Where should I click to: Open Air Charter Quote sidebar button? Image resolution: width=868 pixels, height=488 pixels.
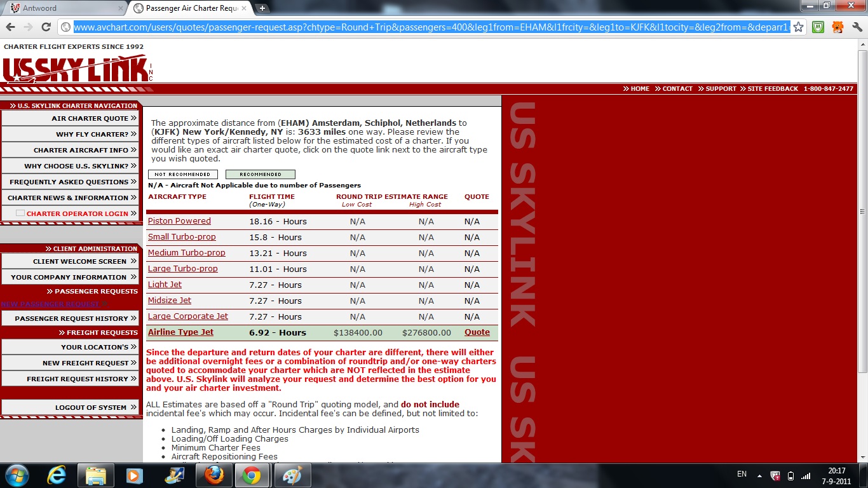click(70, 118)
